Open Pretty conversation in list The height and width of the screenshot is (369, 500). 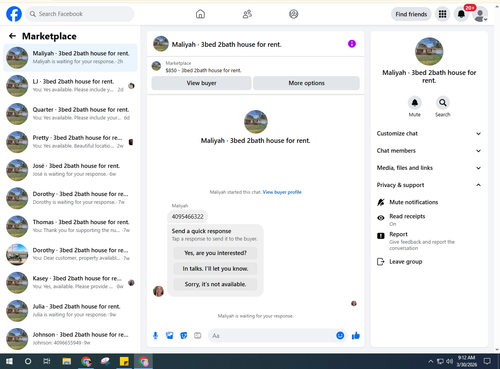(70, 142)
